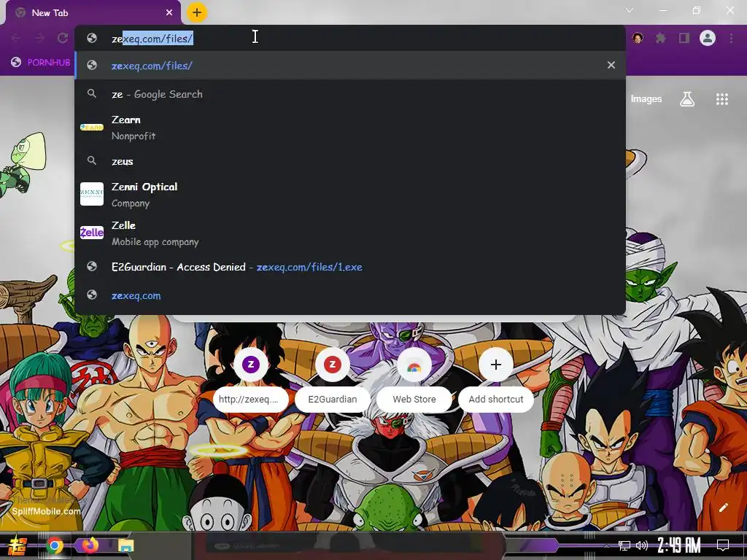
Task: Toggle the side panel icon
Action: tap(684, 38)
